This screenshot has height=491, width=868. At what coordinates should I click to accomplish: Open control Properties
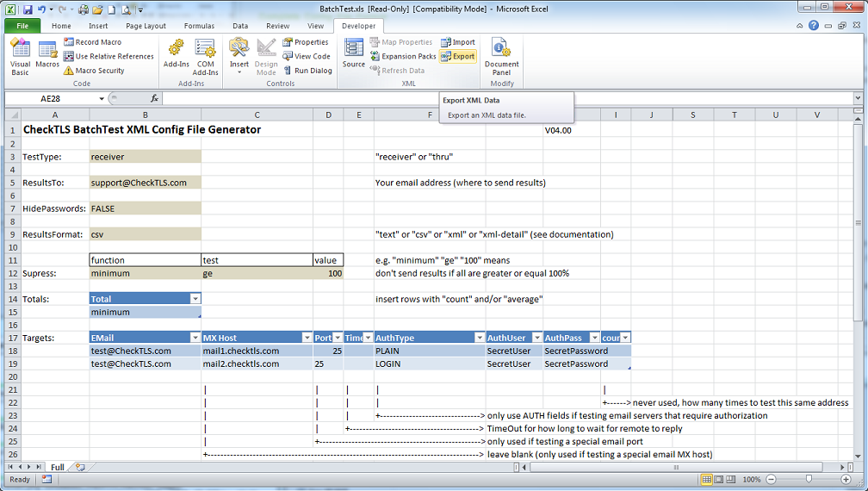(x=306, y=42)
